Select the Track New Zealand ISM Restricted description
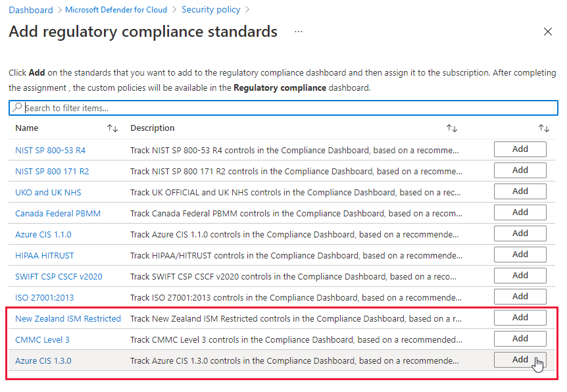This screenshot has height=392, width=567. tap(296, 318)
